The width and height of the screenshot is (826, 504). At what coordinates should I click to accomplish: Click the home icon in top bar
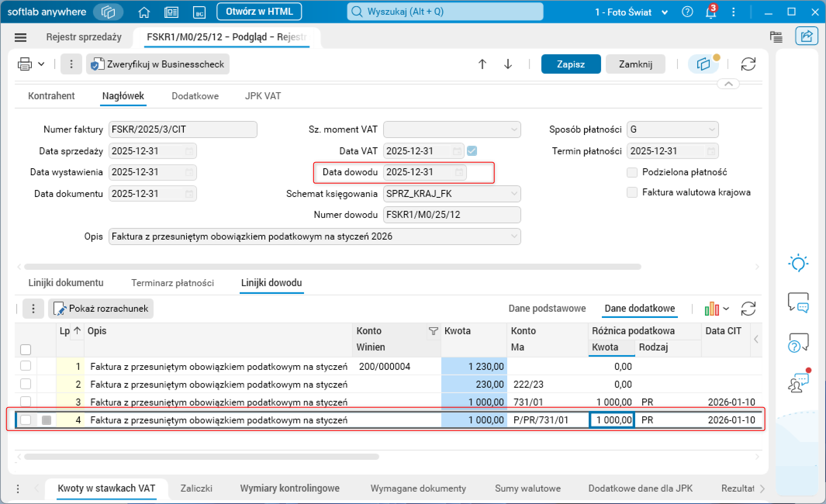click(144, 12)
